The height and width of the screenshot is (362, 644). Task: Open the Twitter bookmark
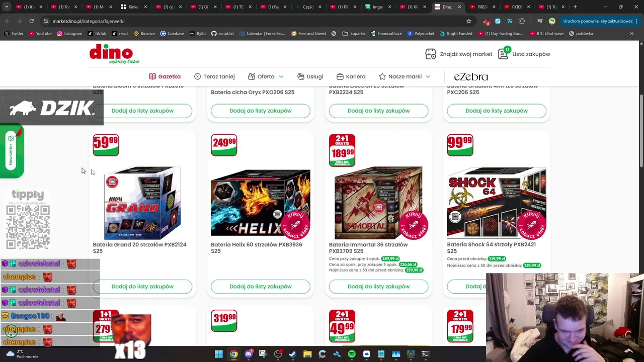pyautogui.click(x=14, y=33)
